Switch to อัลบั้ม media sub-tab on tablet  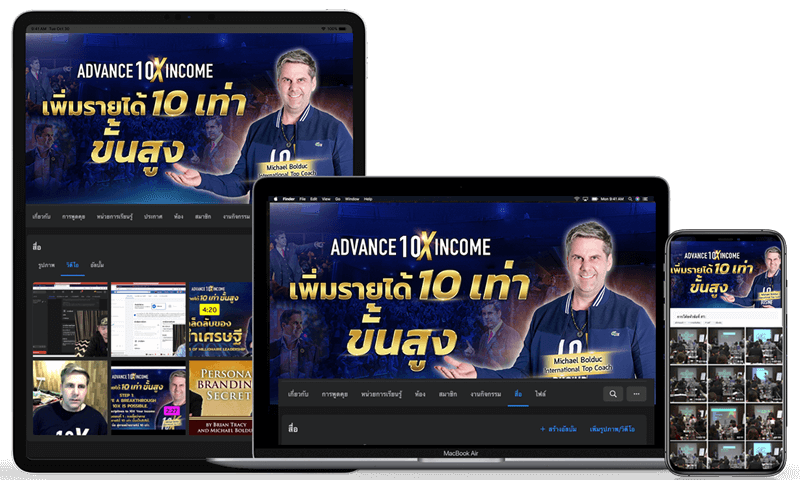coord(97,265)
